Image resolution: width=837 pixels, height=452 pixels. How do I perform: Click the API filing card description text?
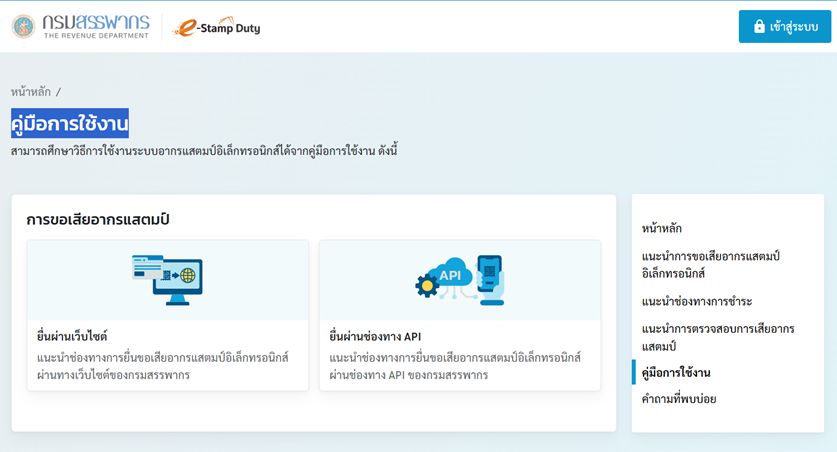coord(455,366)
